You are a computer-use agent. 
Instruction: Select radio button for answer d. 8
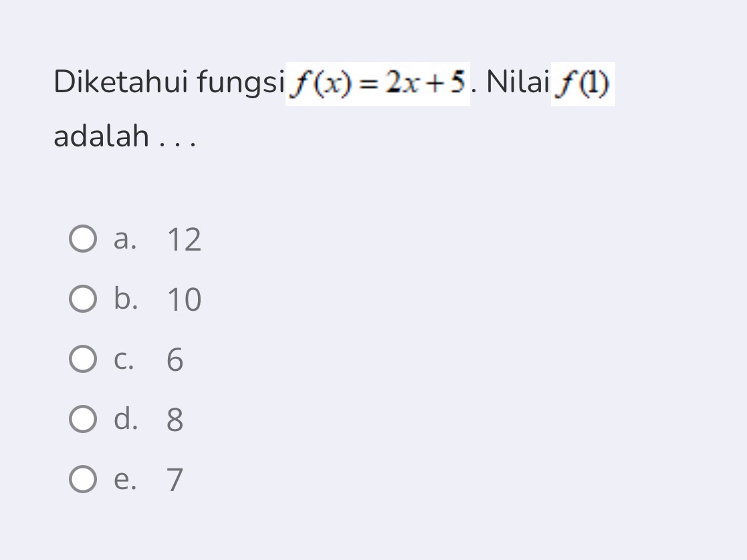coord(82,420)
